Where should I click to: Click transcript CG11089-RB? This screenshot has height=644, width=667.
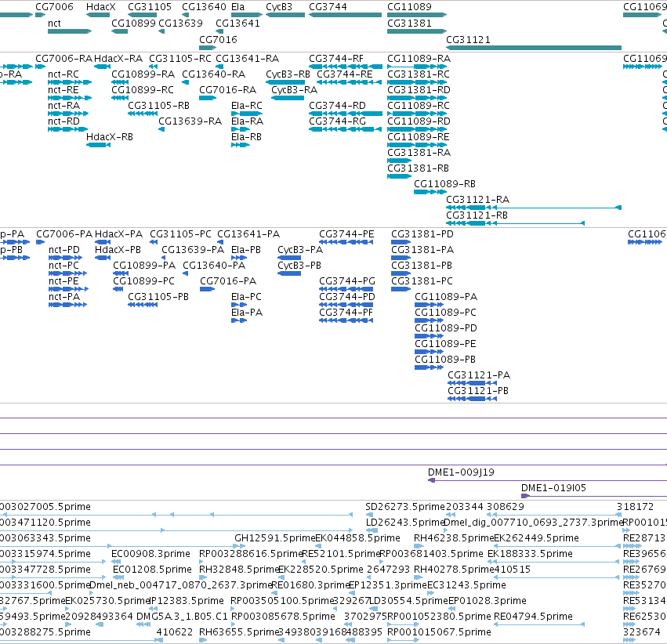click(430, 192)
